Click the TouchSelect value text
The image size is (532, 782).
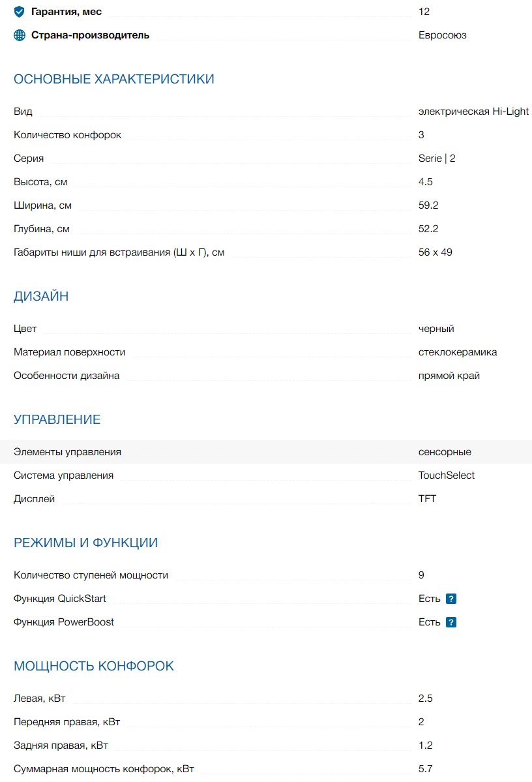click(x=447, y=475)
